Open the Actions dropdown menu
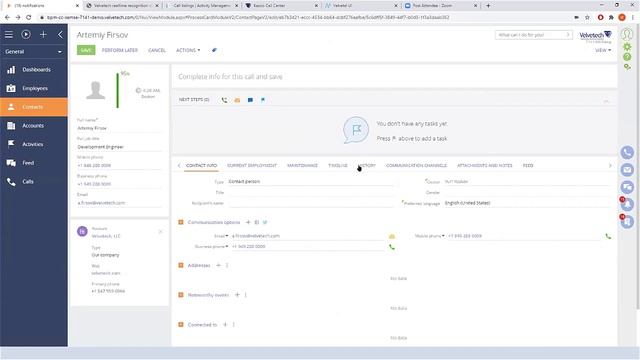Image resolution: width=640 pixels, height=360 pixels. click(x=188, y=50)
